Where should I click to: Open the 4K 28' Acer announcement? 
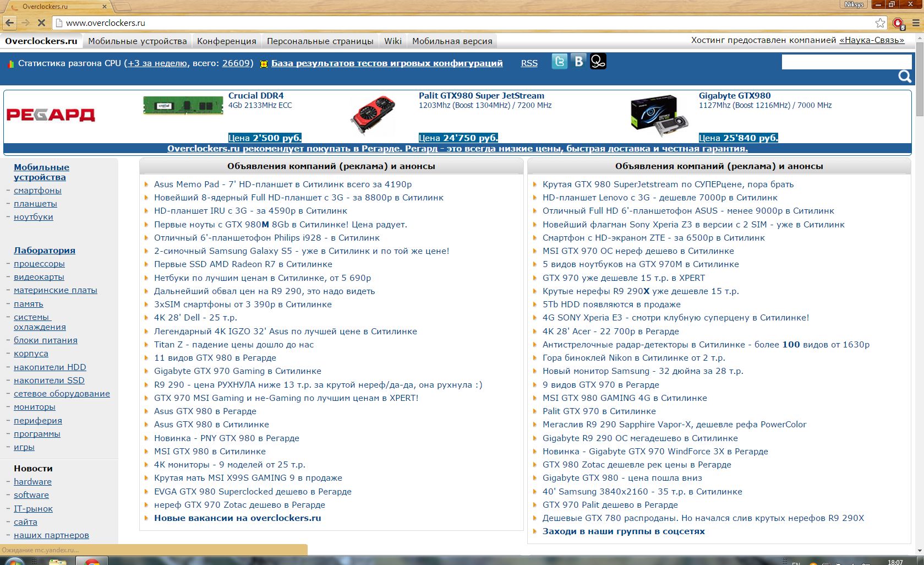tap(611, 332)
